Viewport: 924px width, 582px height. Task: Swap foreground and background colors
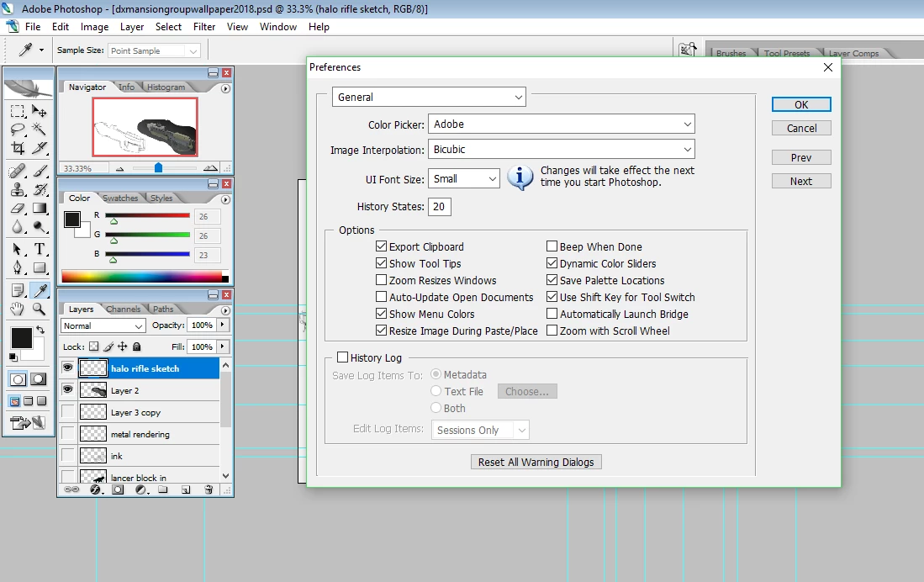(x=40, y=330)
